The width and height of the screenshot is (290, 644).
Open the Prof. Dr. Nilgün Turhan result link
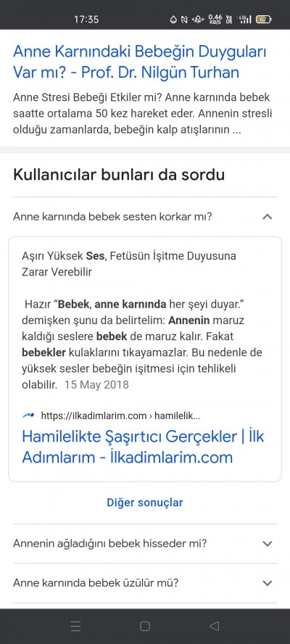pos(140,62)
